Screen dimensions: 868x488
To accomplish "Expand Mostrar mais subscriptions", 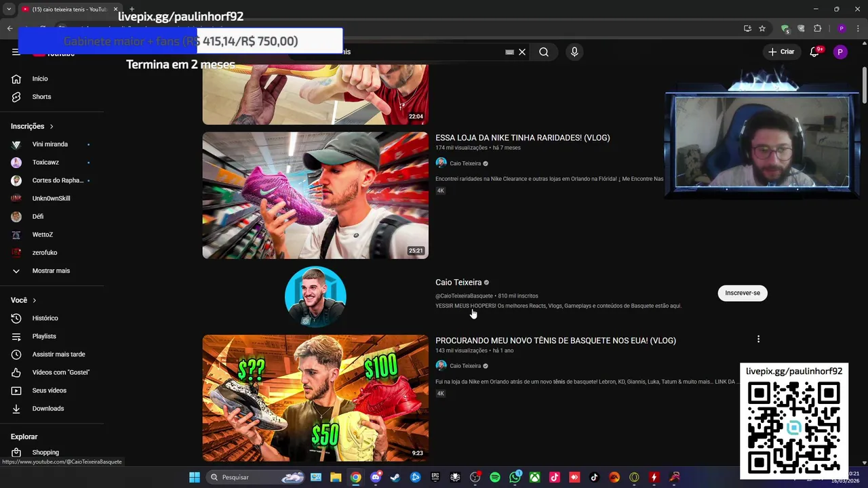I will [x=52, y=271].
